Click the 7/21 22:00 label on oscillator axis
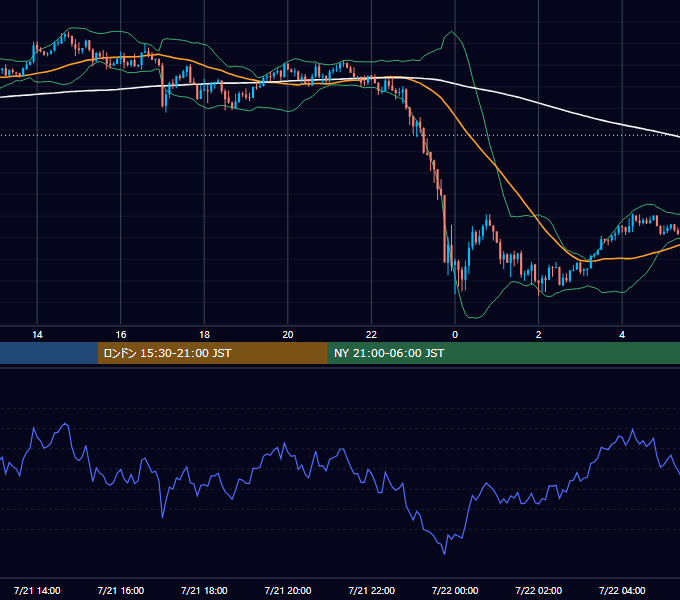 (372, 590)
